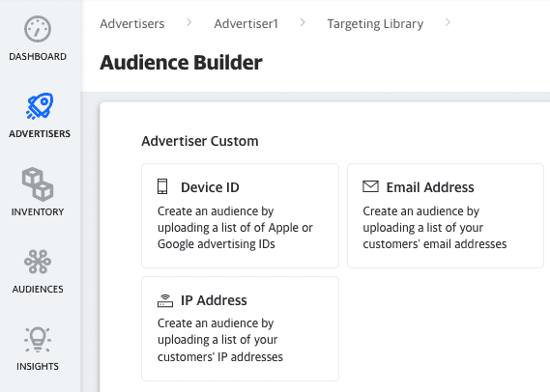Click the chevron after Advertisers breadcrumb

click(x=189, y=23)
